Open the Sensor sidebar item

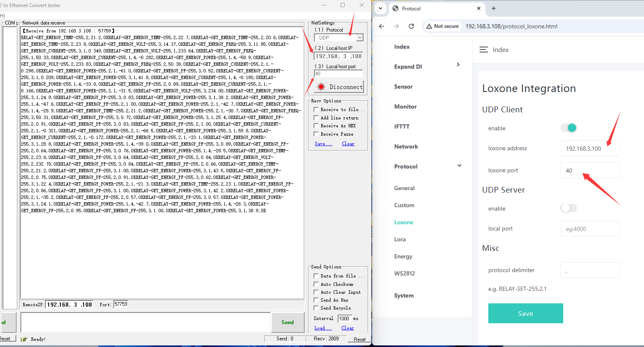pyautogui.click(x=403, y=87)
